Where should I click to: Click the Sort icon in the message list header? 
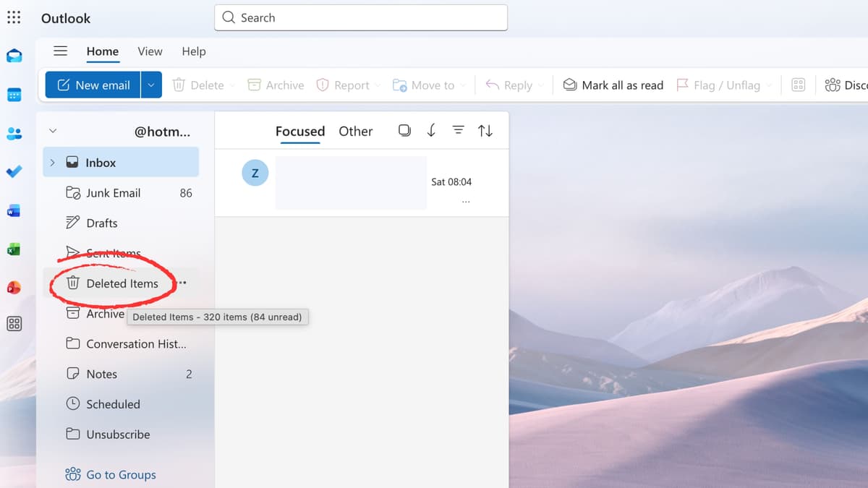[x=485, y=130]
